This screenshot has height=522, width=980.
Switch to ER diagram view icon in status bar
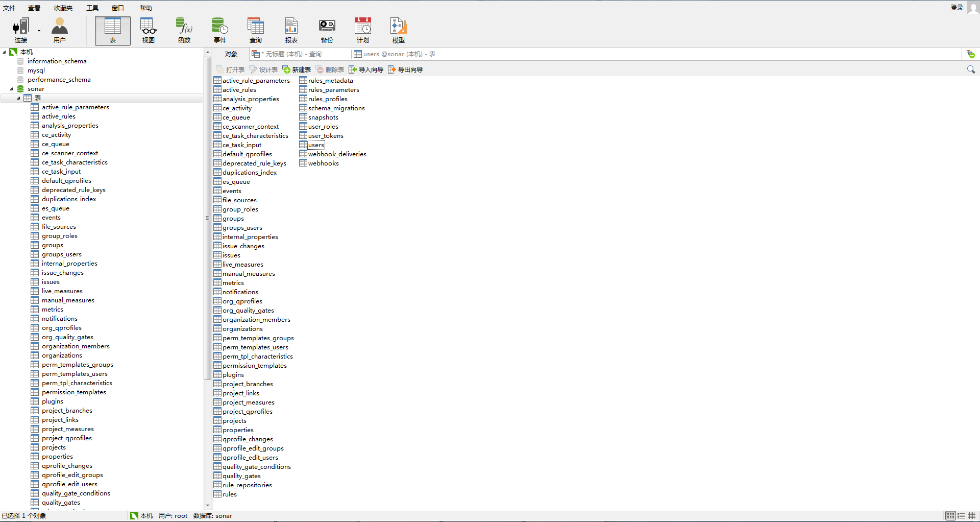(972, 516)
